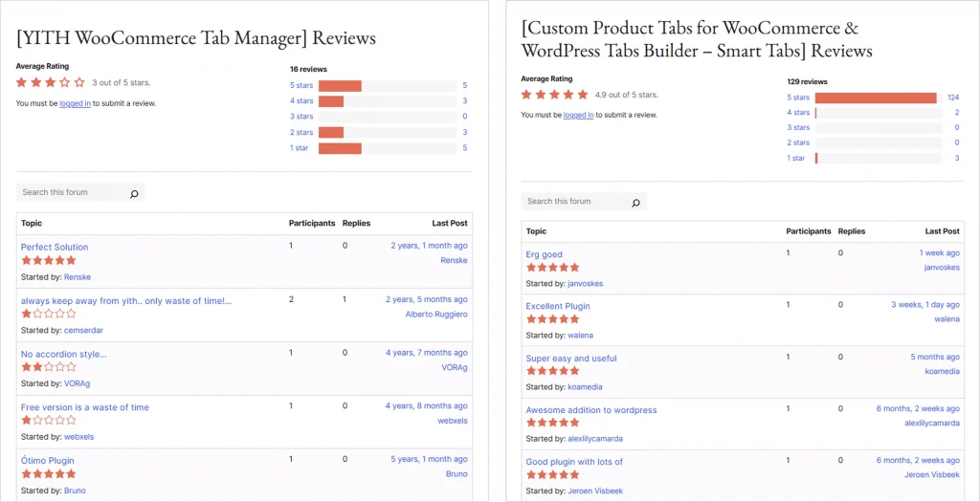Click the left forum search magnifier icon

(x=134, y=193)
